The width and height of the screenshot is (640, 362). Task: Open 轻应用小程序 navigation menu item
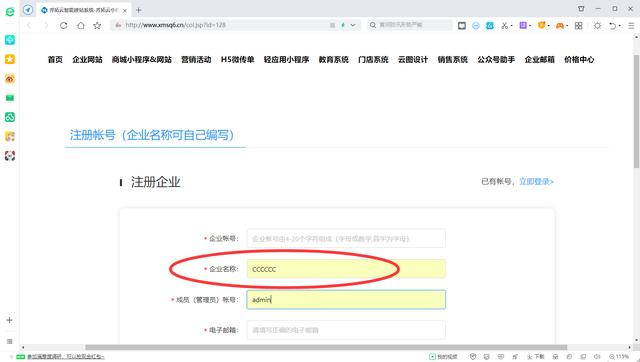(x=287, y=60)
